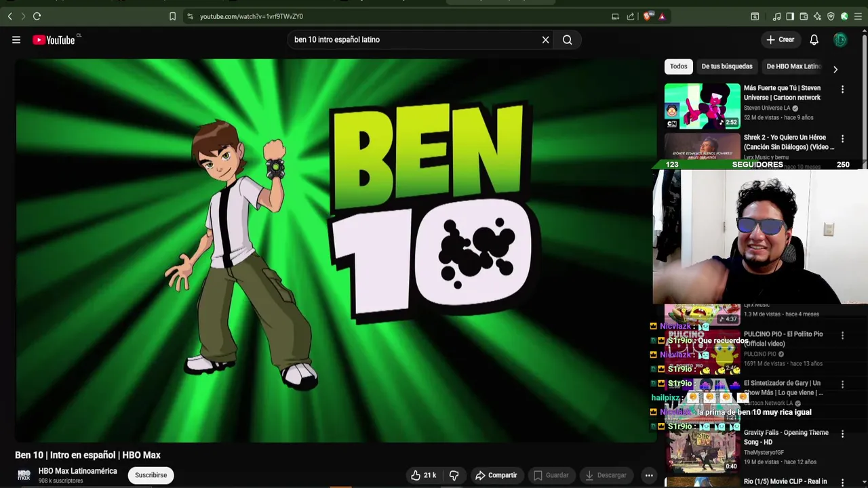Open the music note playlist icon

777,16
